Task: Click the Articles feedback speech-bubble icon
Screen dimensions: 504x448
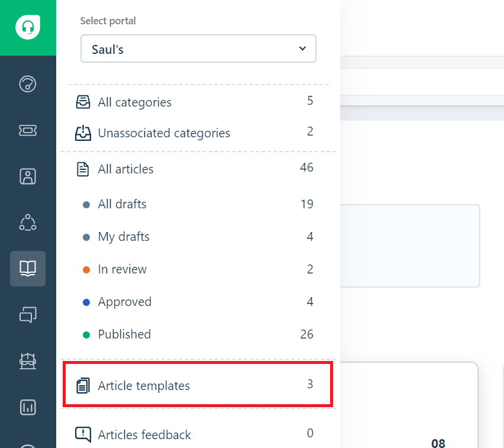Action: pos(83,434)
